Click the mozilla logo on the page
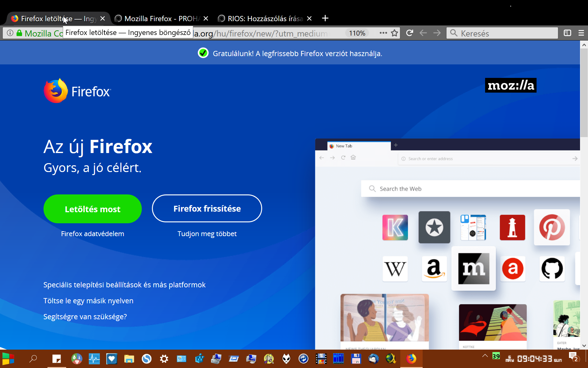 click(x=511, y=85)
